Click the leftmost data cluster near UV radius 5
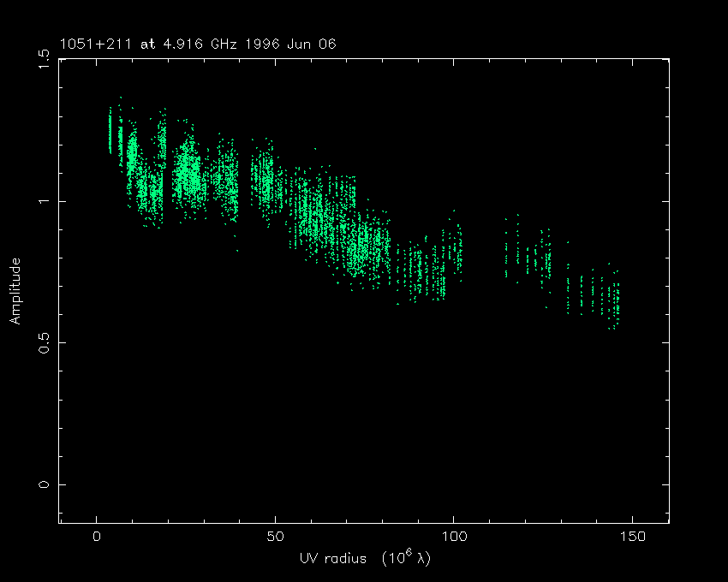This screenshot has height=582, width=728. tap(110, 133)
